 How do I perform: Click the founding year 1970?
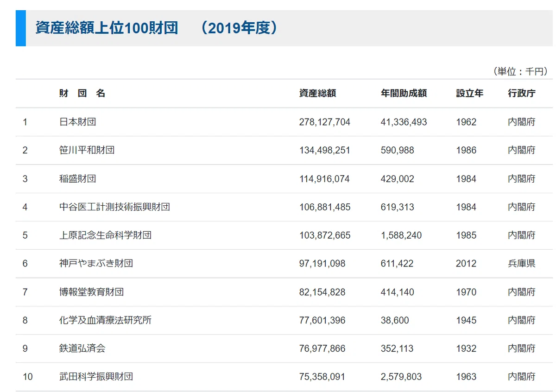(466, 292)
